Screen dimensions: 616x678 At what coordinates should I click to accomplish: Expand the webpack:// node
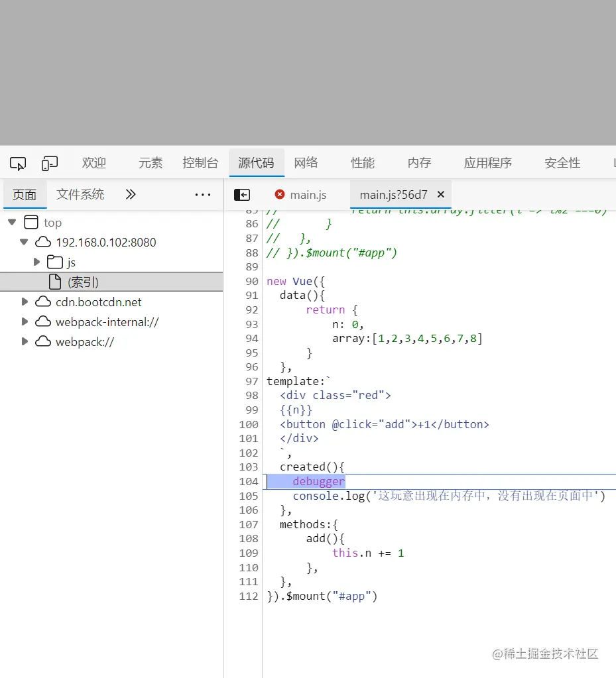(25, 341)
